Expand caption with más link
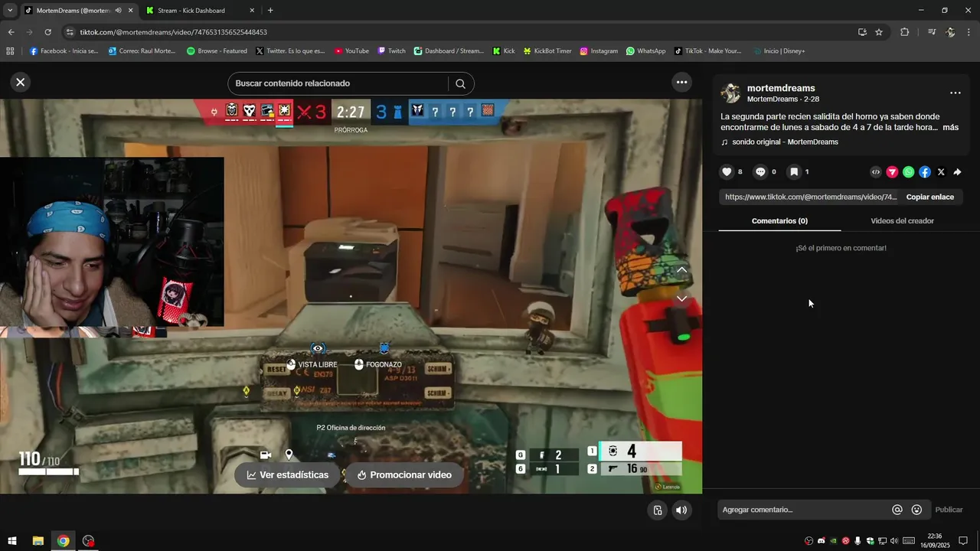 tap(950, 127)
